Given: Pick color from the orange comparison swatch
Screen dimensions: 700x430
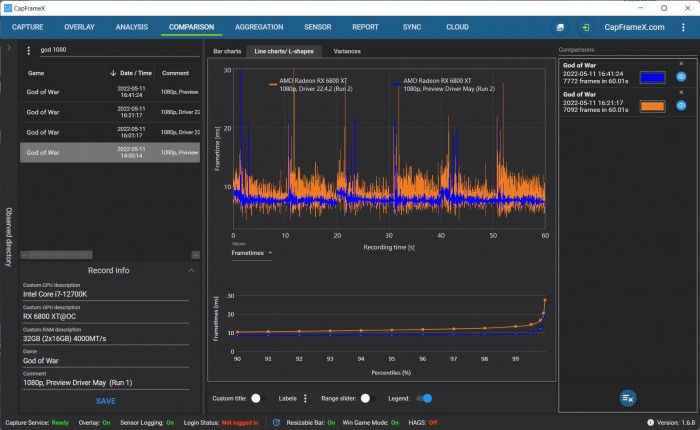Looking at the screenshot, I should [x=652, y=106].
